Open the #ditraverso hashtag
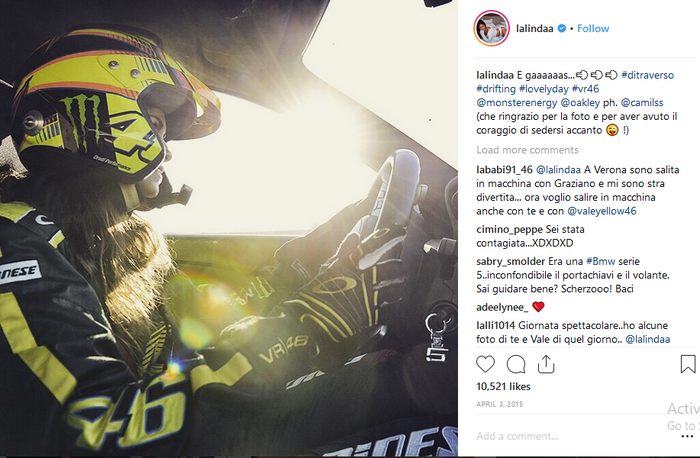The image size is (700, 458). click(x=647, y=75)
